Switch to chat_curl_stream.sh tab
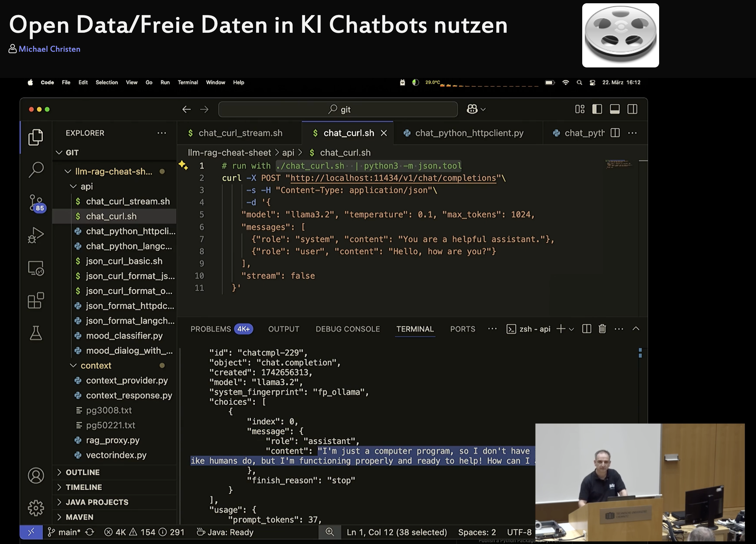Image resolution: width=756 pixels, height=544 pixels. click(239, 133)
